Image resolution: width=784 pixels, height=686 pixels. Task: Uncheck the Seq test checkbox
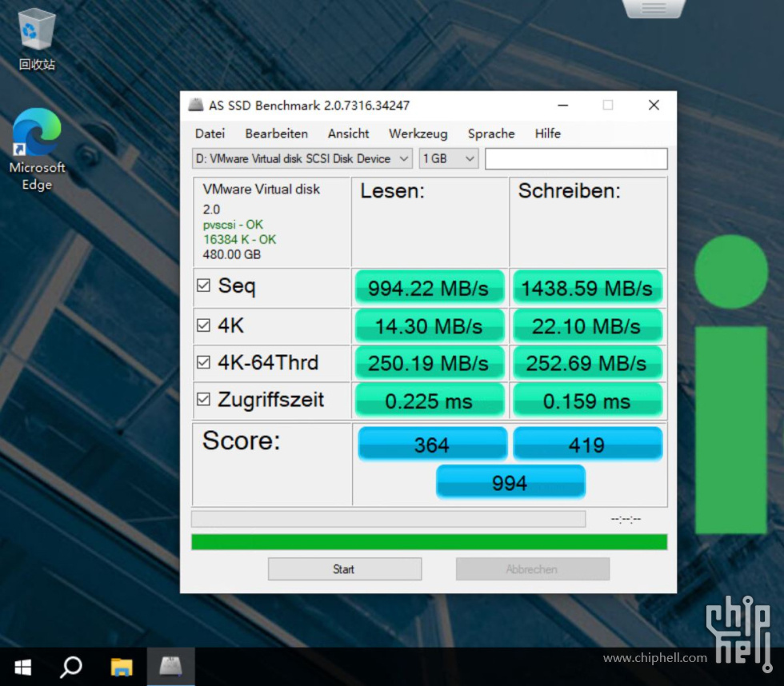pyautogui.click(x=203, y=285)
